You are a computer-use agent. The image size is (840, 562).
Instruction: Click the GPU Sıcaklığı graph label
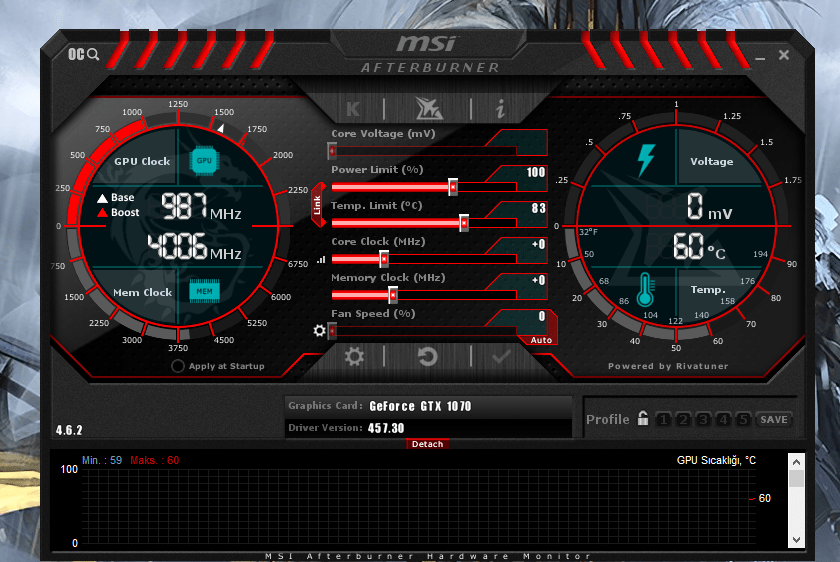point(716,460)
